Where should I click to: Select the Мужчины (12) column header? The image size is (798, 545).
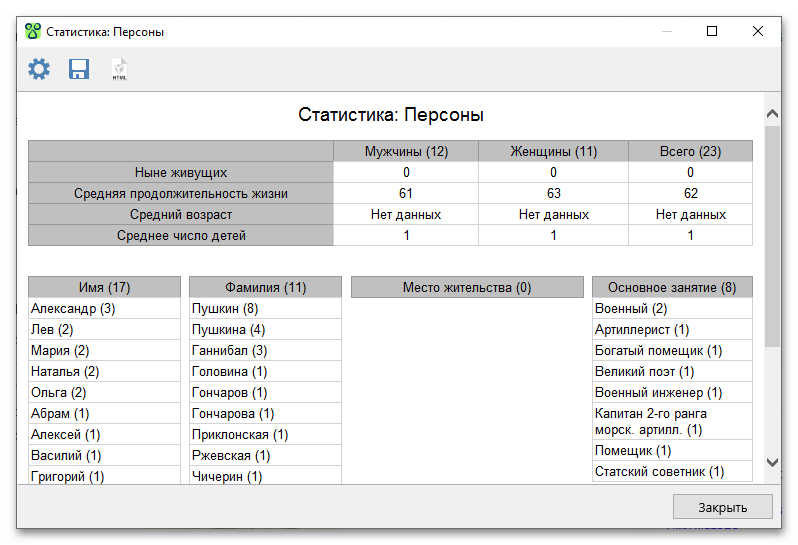(406, 152)
